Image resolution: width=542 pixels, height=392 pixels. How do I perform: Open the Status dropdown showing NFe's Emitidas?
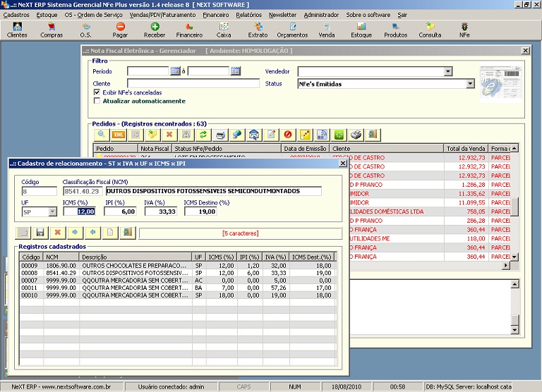coord(470,84)
